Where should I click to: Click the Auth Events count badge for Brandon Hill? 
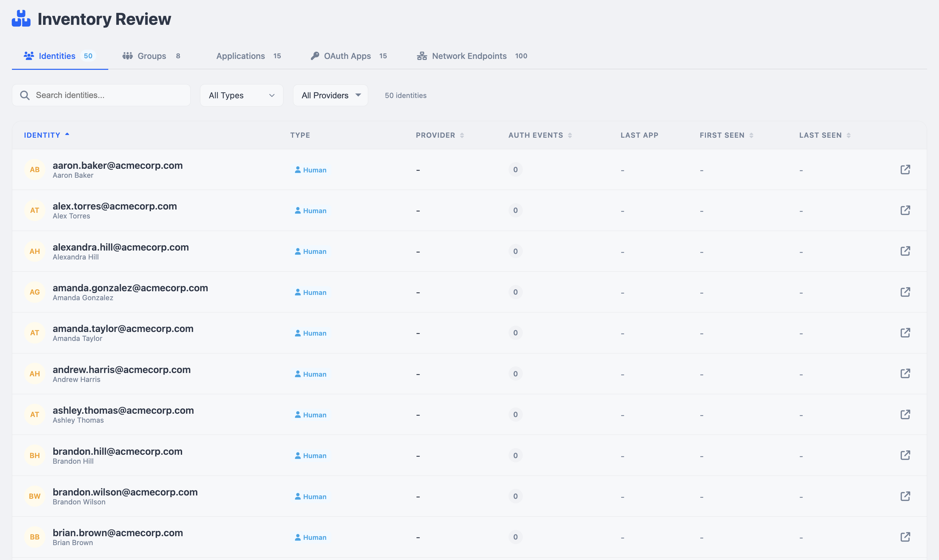tap(515, 455)
